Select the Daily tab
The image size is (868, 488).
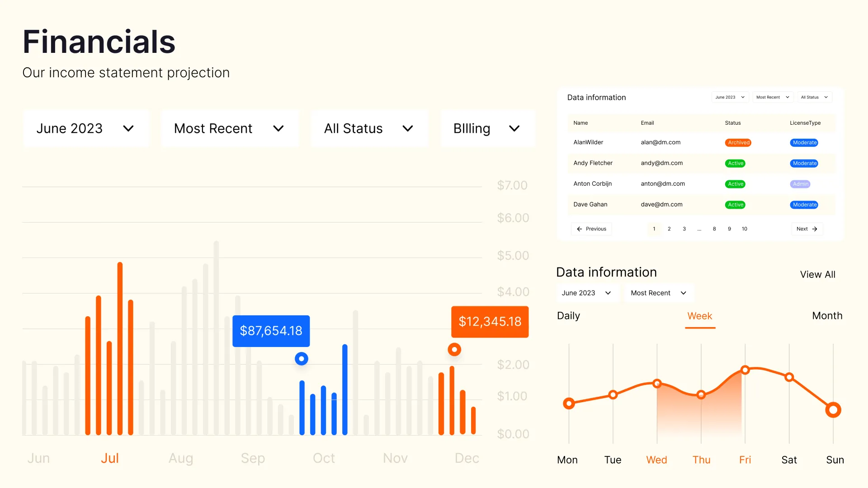point(568,316)
